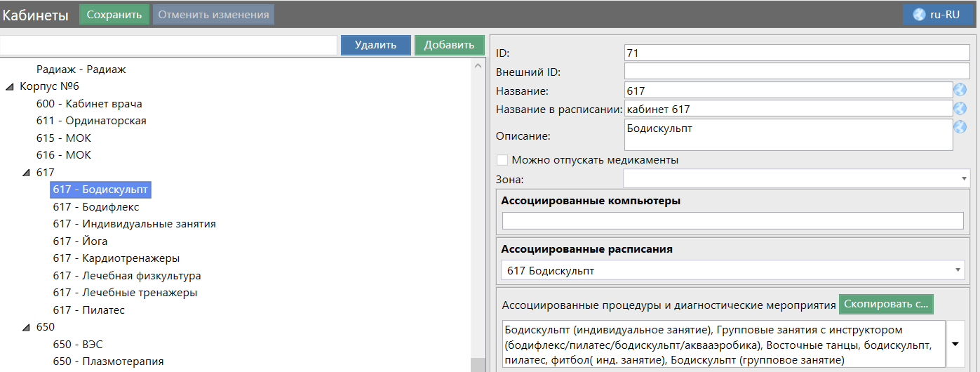Click the Внешний ID input field
This screenshot has width=980, height=372.
pos(796,72)
